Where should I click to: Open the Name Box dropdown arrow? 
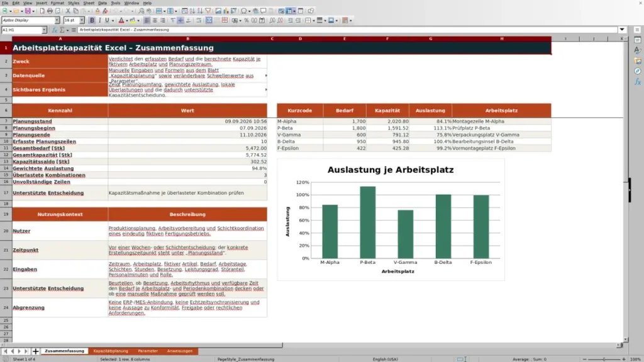tap(44, 30)
